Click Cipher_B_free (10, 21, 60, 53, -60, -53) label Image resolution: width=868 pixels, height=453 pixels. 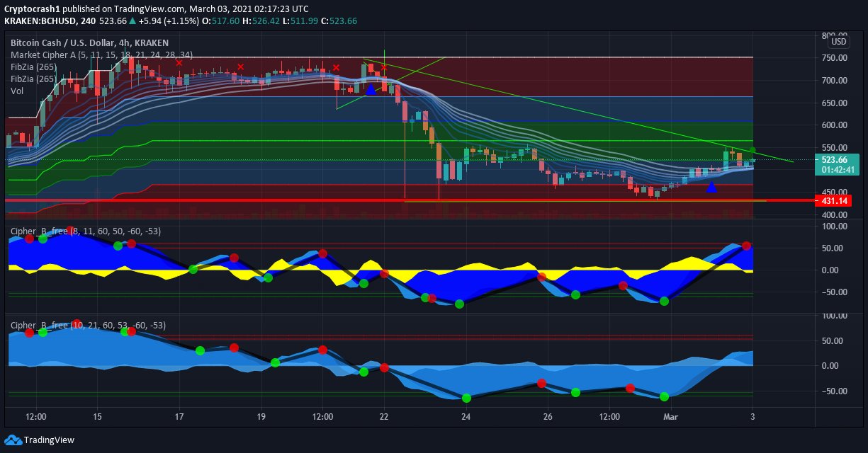coord(88,325)
